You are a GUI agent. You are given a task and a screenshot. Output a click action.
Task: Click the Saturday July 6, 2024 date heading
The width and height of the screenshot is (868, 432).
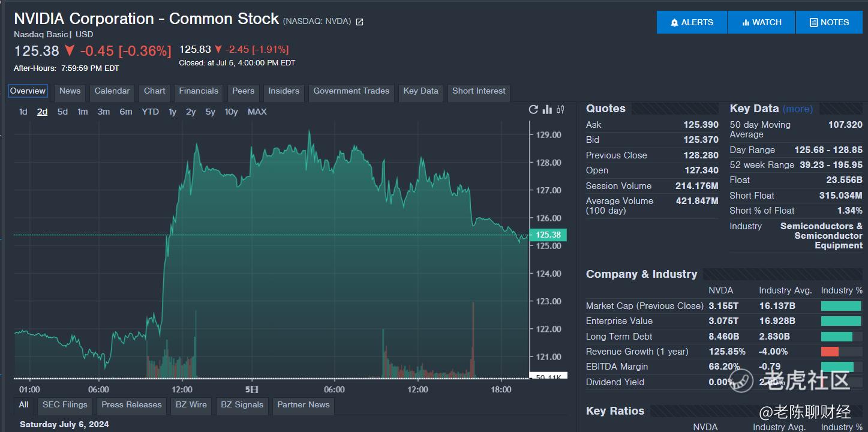pos(64,425)
